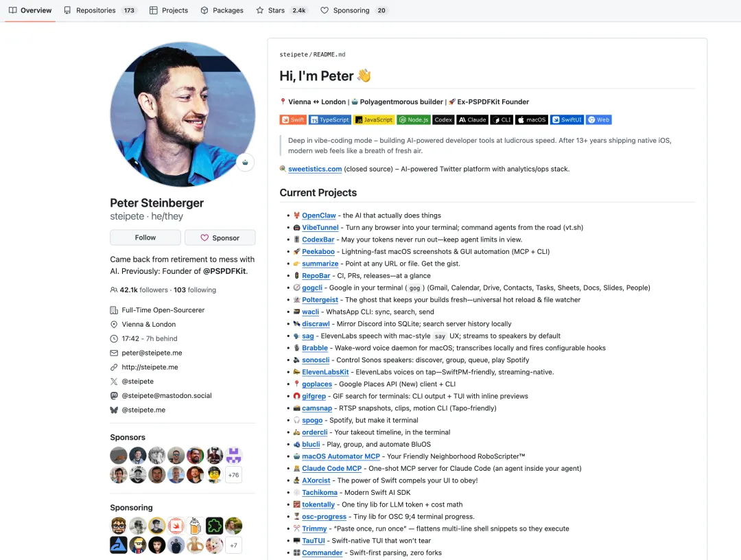The height and width of the screenshot is (560, 741).
Task: Open the OpenClaw project link
Action: (x=319, y=215)
